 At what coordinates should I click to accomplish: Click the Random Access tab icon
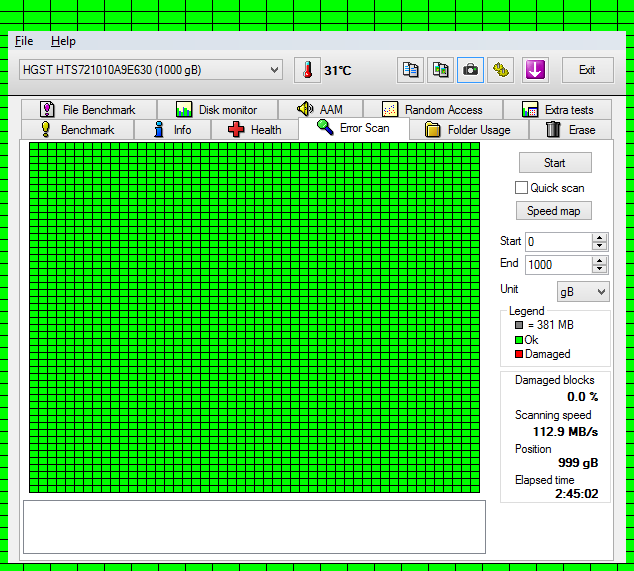click(x=390, y=110)
